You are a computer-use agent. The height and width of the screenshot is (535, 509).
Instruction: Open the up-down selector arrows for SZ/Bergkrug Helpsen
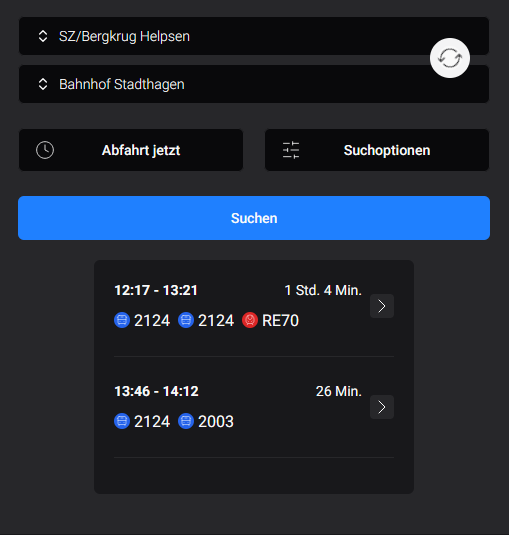(x=43, y=36)
